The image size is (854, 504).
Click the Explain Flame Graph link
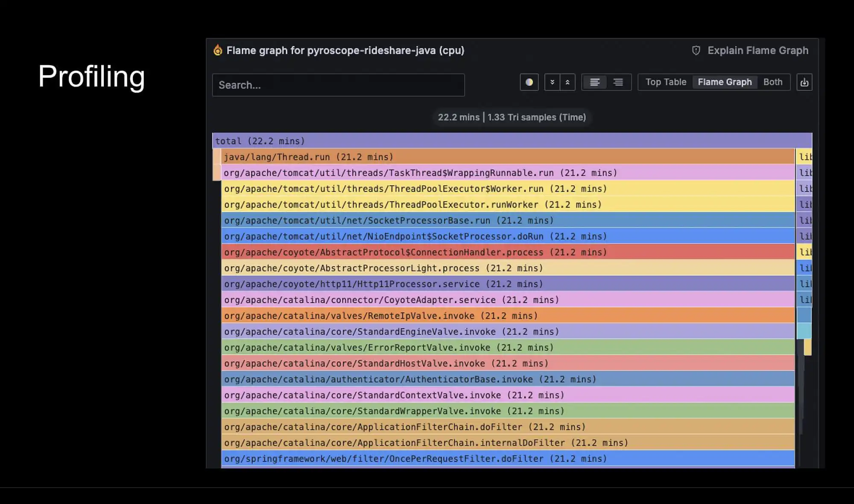[x=758, y=50]
